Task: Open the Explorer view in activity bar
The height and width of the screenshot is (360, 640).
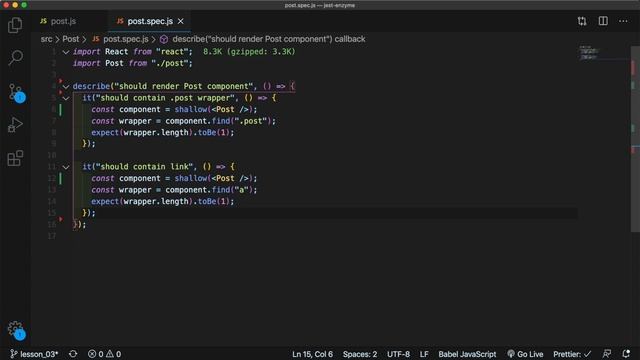Action: [x=15, y=25]
